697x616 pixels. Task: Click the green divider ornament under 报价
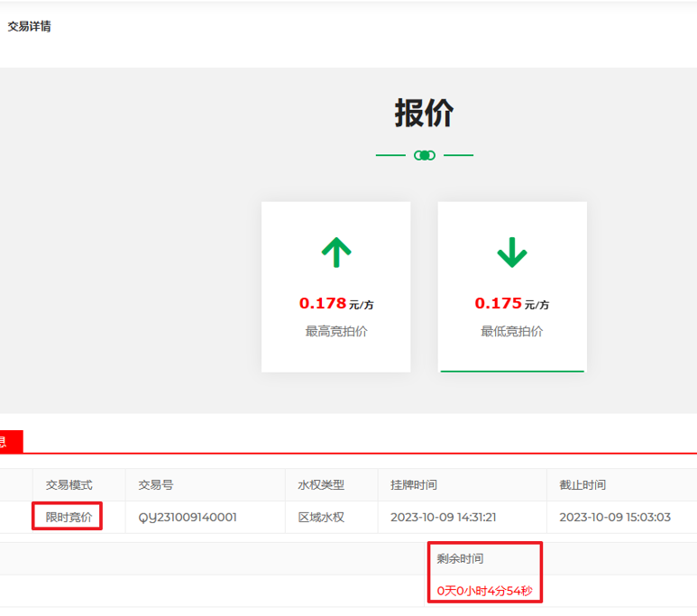pos(425,155)
